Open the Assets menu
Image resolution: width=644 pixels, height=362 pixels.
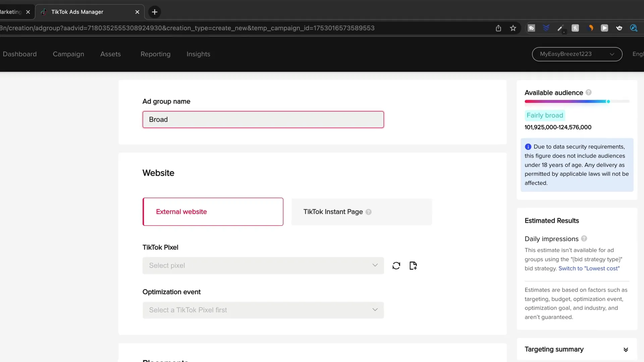tap(110, 54)
